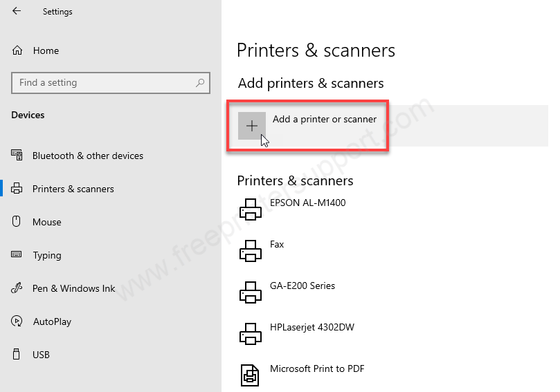560x392 pixels.
Task: Click the search magnifier icon
Action: 200,83
